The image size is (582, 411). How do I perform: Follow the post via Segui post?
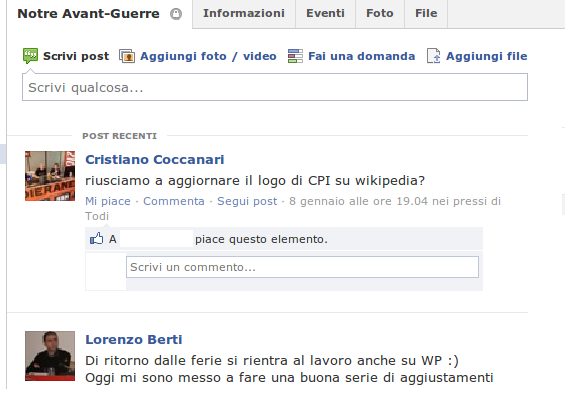click(247, 201)
